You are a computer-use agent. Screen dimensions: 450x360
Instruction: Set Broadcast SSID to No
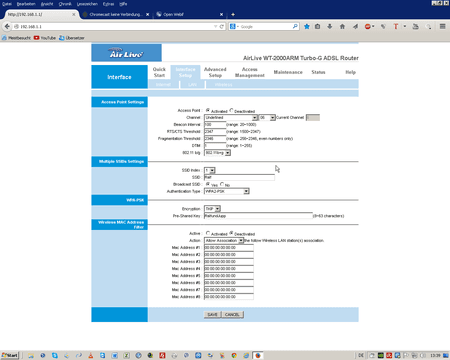click(222, 184)
